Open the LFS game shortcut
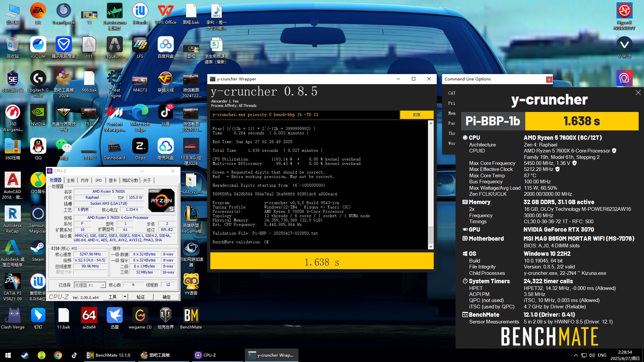 pyautogui.click(x=140, y=48)
